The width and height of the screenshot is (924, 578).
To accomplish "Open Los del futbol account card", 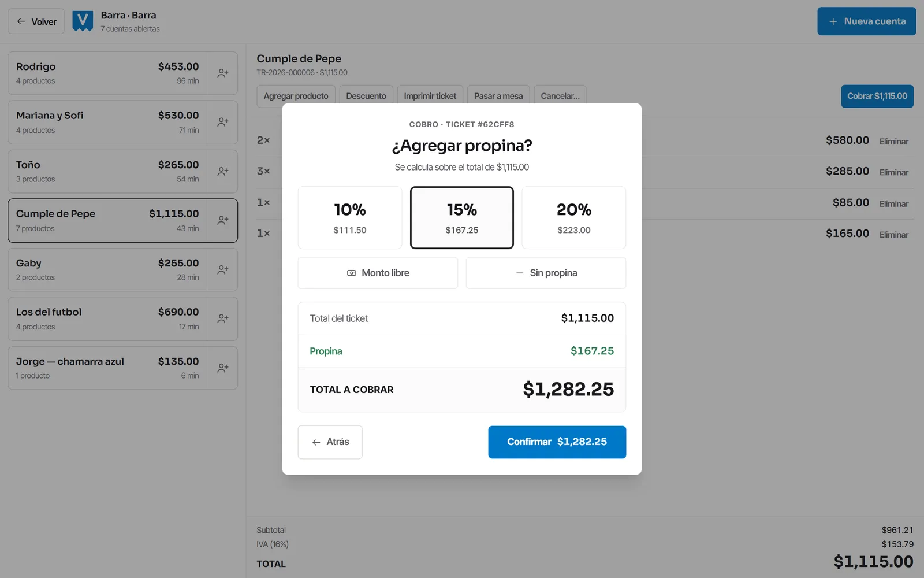I will 107,319.
